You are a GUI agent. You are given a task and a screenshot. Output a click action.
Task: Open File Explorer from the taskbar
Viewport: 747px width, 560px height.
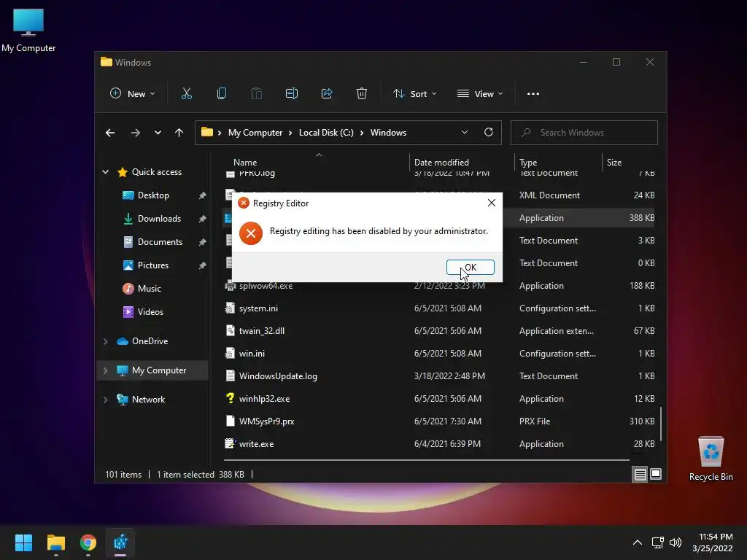pyautogui.click(x=55, y=542)
